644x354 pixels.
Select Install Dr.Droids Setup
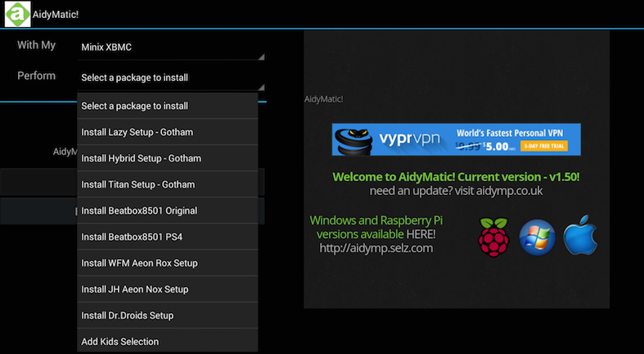[167, 315]
